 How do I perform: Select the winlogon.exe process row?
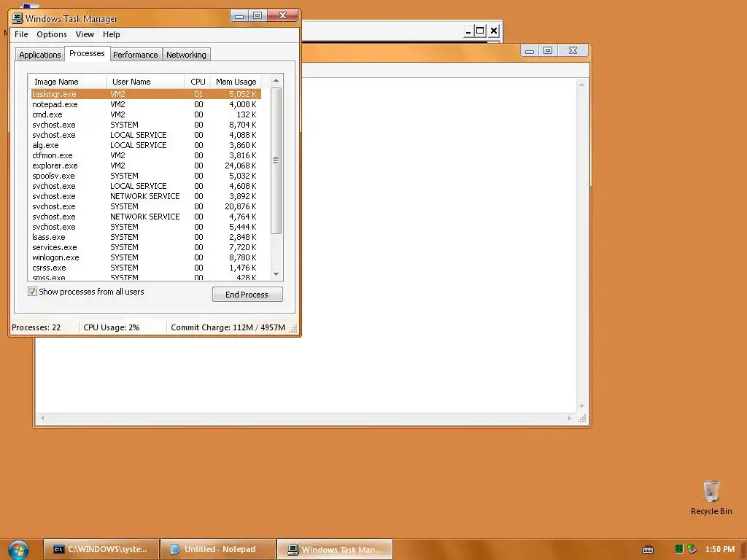pos(146,257)
